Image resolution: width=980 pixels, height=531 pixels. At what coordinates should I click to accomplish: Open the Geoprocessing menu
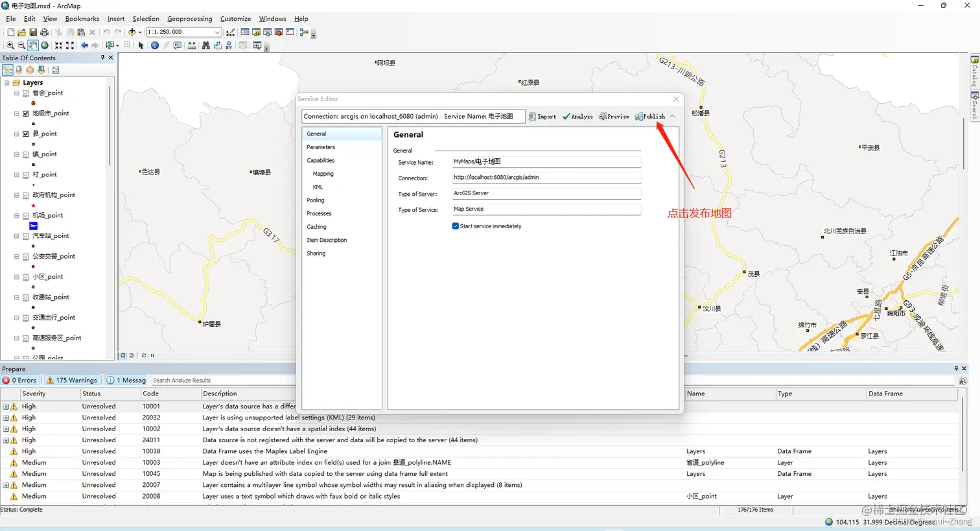tap(189, 19)
